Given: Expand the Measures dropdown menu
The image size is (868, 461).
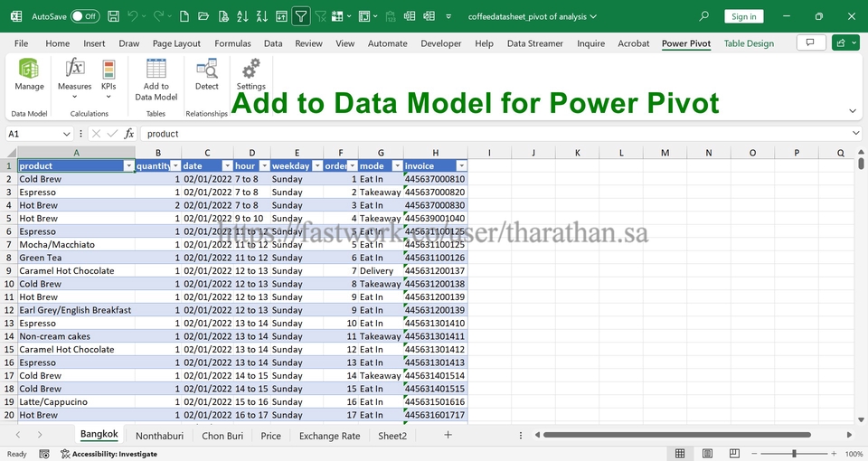Looking at the screenshot, I should click(75, 97).
